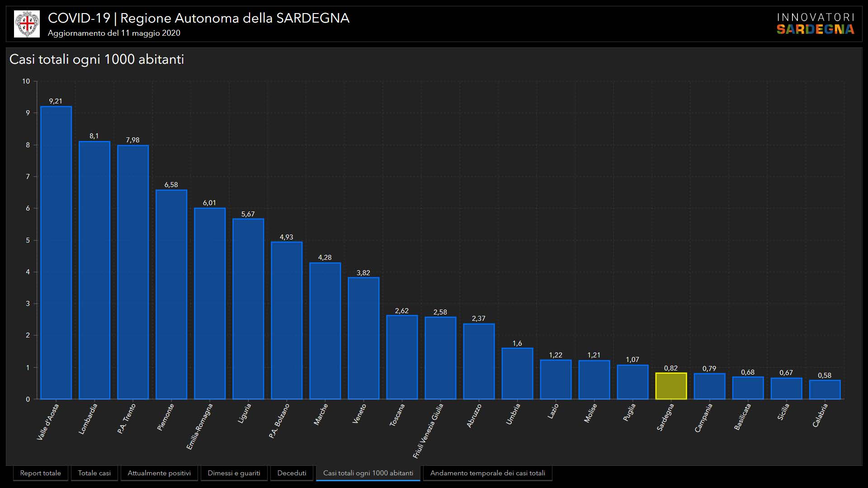Click the Friuli Venezia Giulia axis label
Viewport: 868px width, 488px height.
pos(429,430)
